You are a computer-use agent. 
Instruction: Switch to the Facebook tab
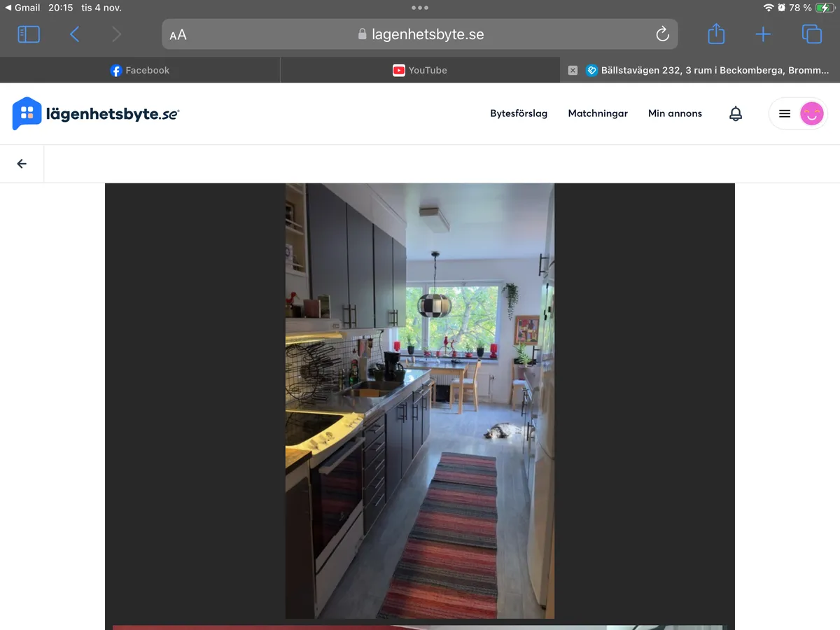[140, 70]
